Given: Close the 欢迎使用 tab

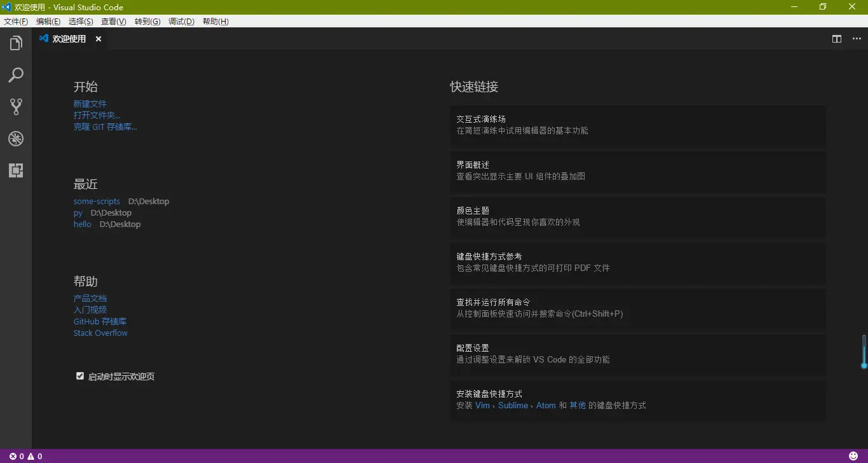Looking at the screenshot, I should pos(98,39).
